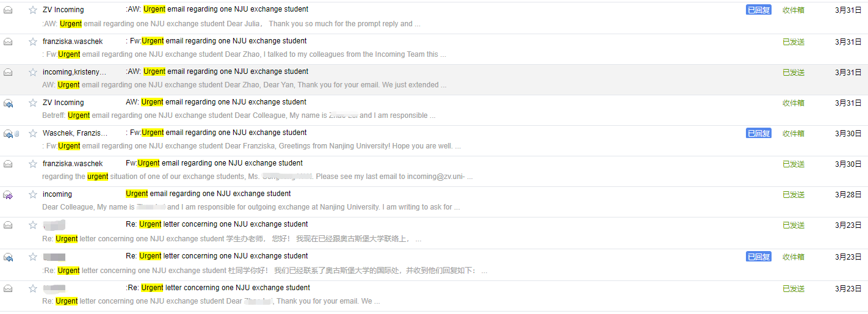Click the envelope icon on the March 30 franziska.waschek email

pos(8,164)
